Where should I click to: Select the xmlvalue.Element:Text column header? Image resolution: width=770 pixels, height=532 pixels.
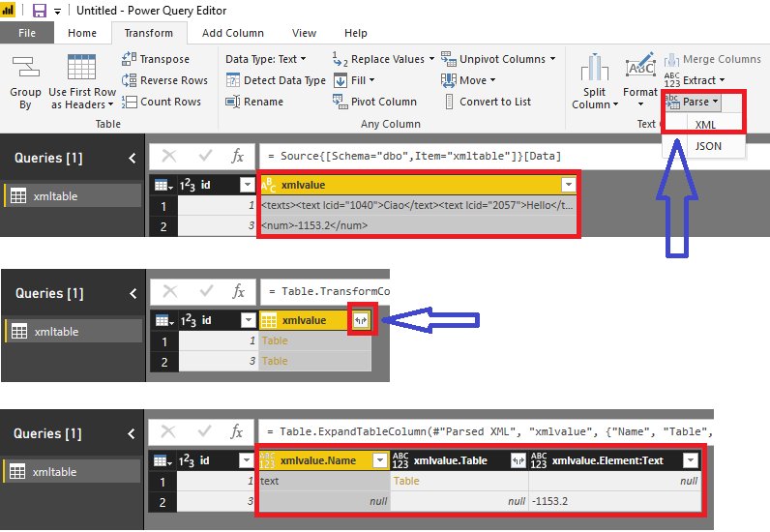click(614, 460)
